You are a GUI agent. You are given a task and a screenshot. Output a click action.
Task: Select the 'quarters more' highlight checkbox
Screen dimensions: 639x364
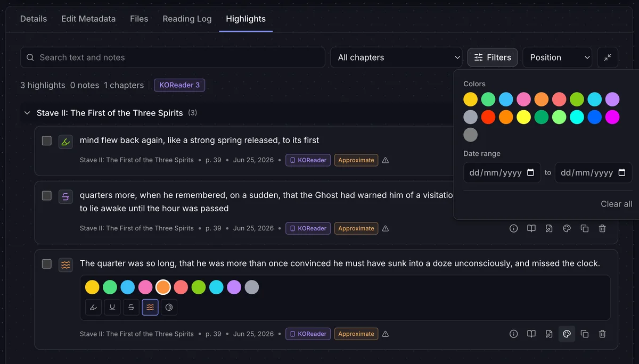click(x=47, y=195)
